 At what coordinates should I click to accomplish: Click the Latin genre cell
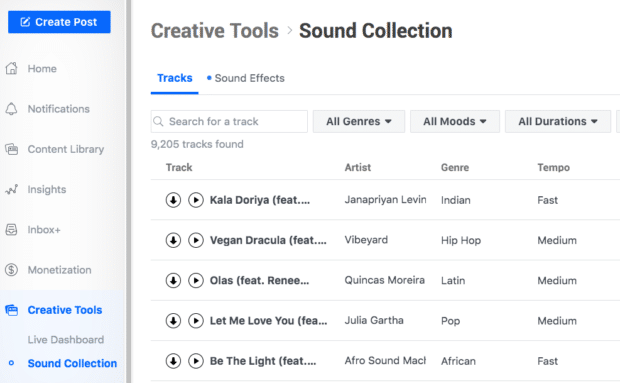[x=453, y=281]
